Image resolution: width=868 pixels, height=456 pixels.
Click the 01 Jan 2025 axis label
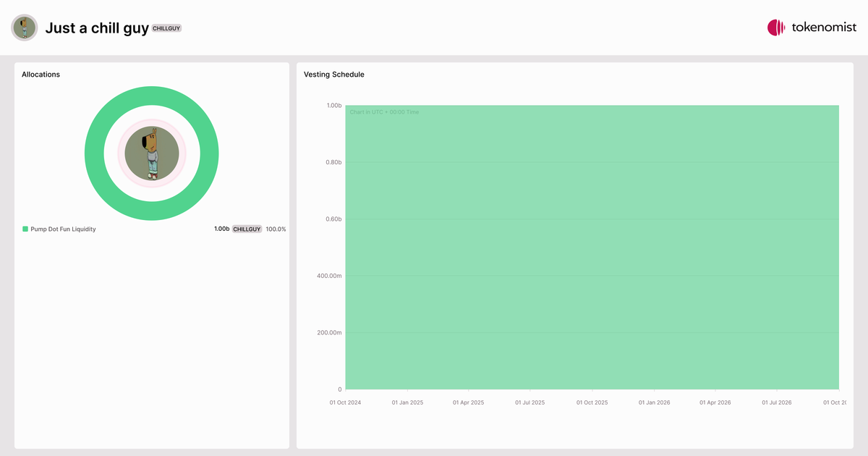tap(407, 402)
